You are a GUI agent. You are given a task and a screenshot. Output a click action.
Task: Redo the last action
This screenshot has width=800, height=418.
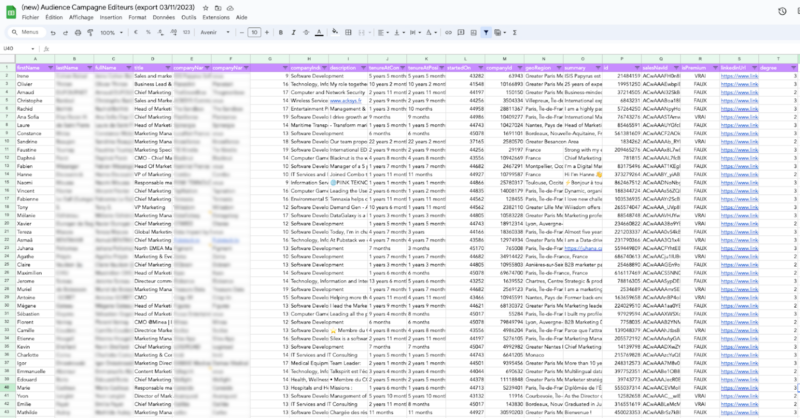click(x=65, y=33)
